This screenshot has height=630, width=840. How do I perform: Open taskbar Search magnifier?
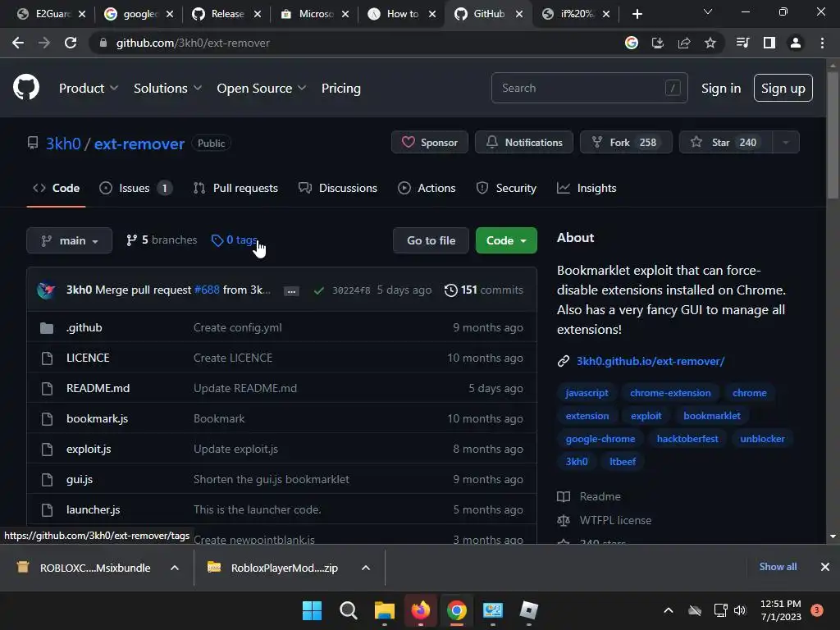(x=348, y=610)
